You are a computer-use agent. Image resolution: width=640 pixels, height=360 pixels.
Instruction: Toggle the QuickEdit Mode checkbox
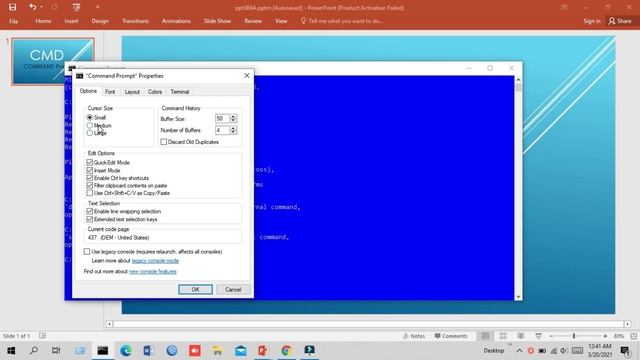[x=90, y=162]
